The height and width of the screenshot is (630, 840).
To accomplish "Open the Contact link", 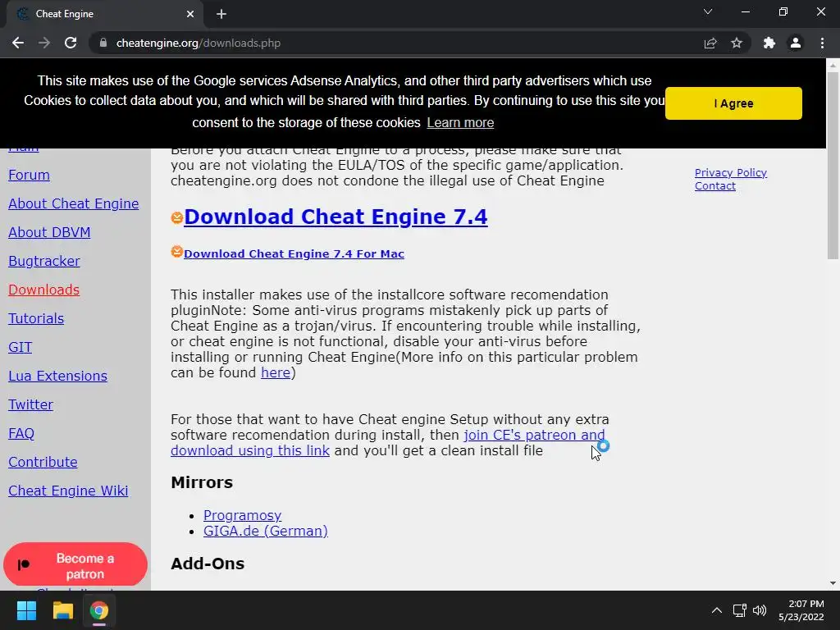I will pos(715,186).
